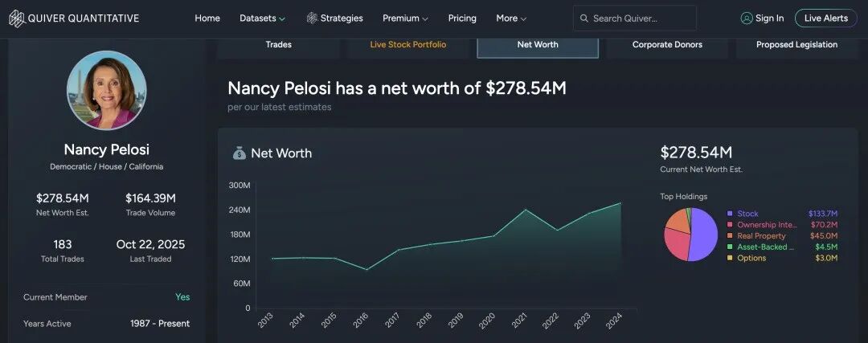Open the Live Stock Portfolio tab

[x=408, y=45]
